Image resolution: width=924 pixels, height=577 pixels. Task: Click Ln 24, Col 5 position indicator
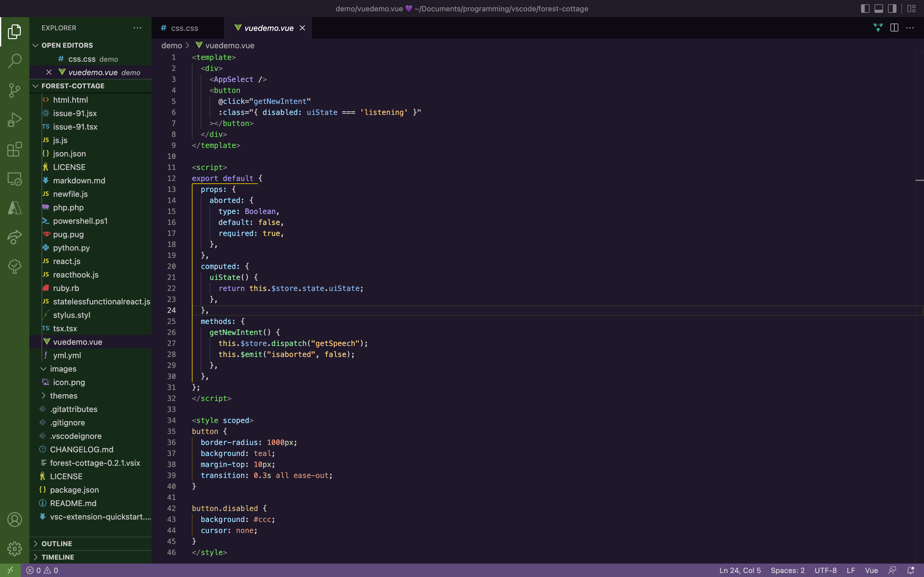[x=740, y=570]
